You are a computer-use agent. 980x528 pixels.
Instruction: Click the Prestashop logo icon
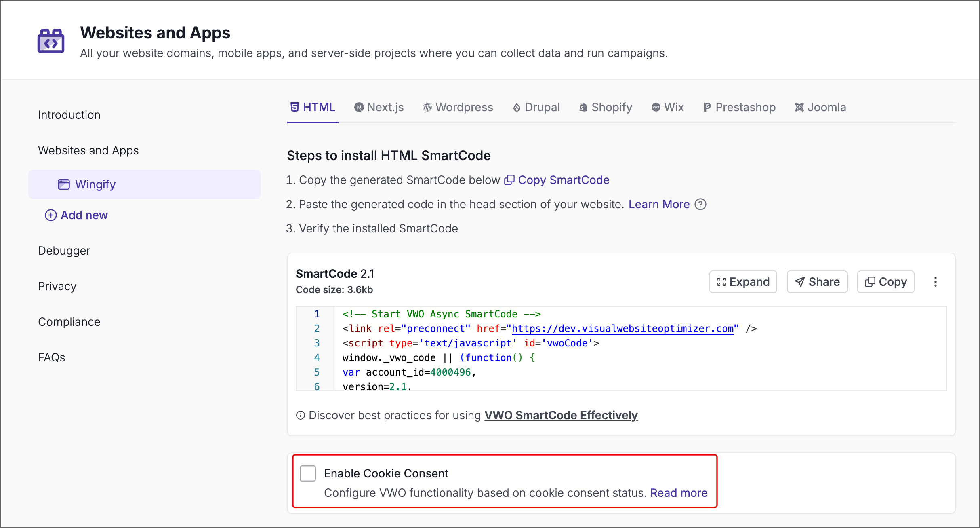(x=707, y=107)
